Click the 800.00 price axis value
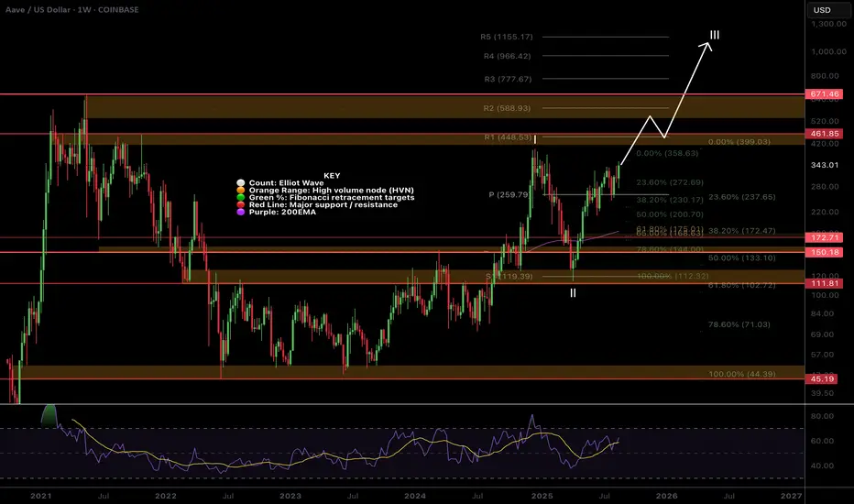The height and width of the screenshot is (504, 854). [x=824, y=76]
